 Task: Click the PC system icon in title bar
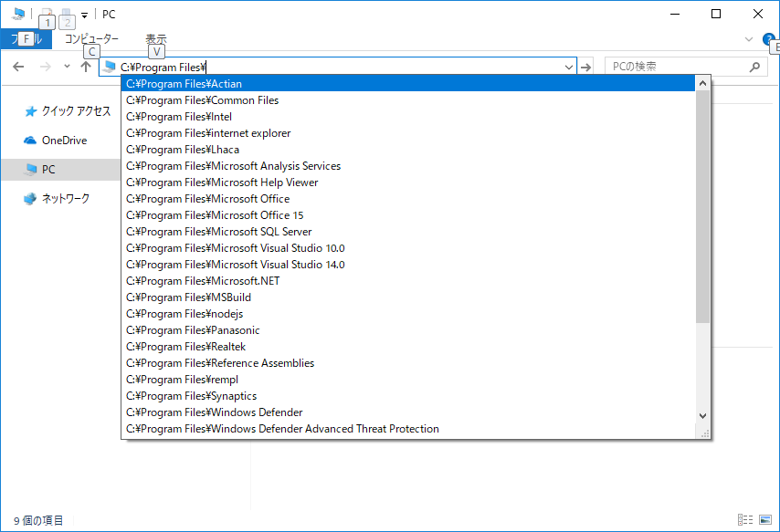[x=18, y=14]
